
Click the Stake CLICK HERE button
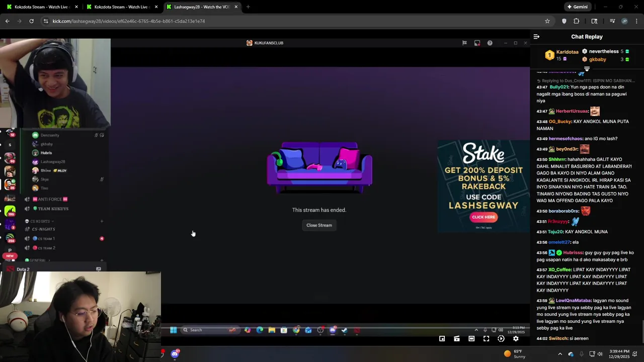tap(484, 217)
